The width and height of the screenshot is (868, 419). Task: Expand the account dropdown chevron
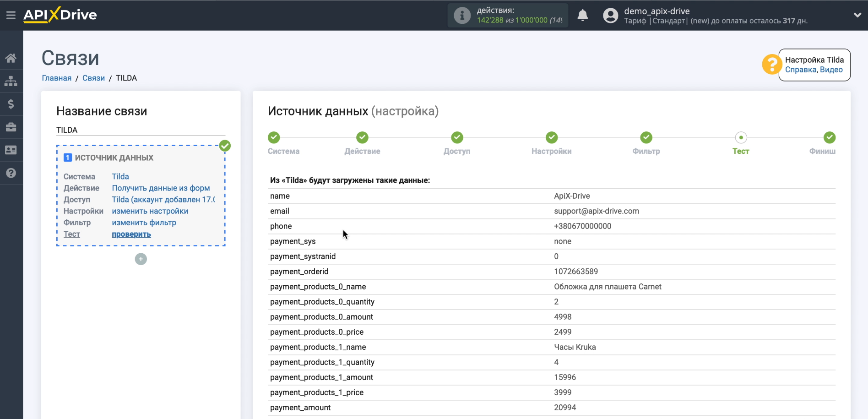(x=857, y=15)
